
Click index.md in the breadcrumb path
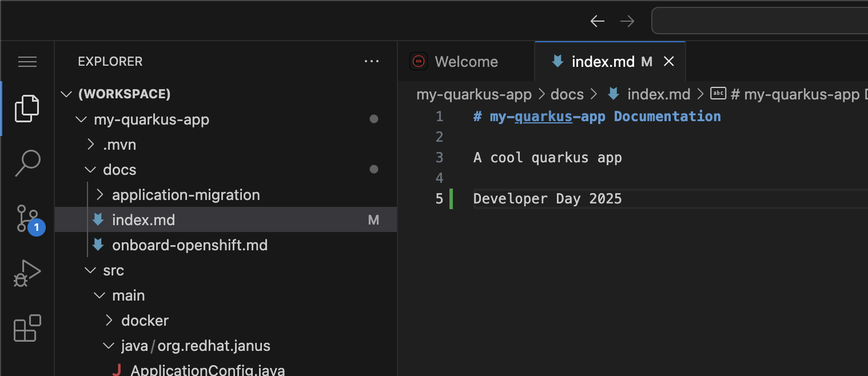pos(659,94)
